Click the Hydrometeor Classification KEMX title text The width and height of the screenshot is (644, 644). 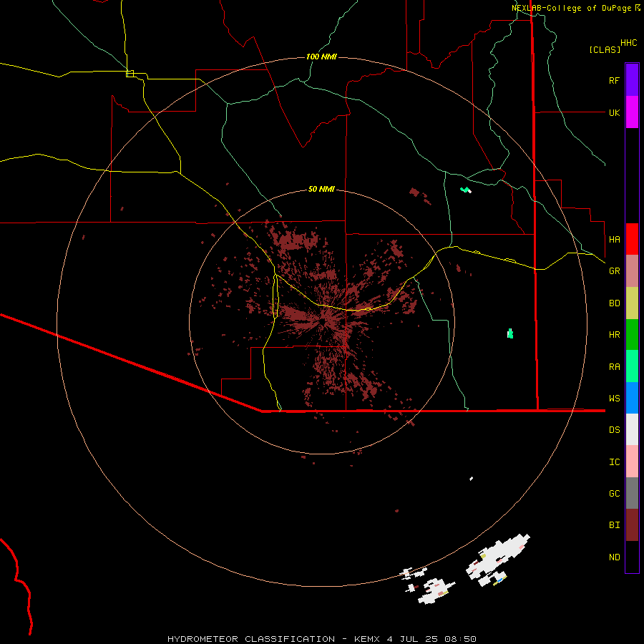(321, 639)
